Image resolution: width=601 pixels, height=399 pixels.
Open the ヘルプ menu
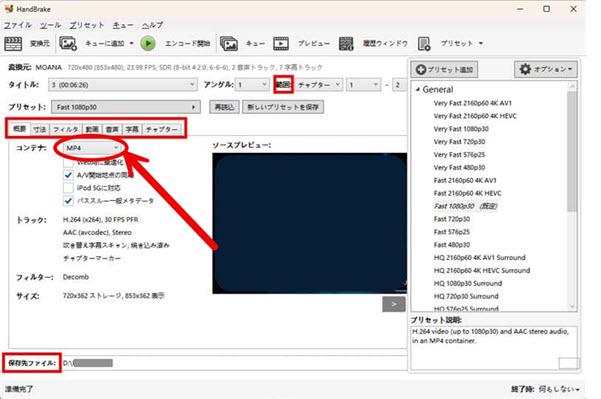(153, 25)
